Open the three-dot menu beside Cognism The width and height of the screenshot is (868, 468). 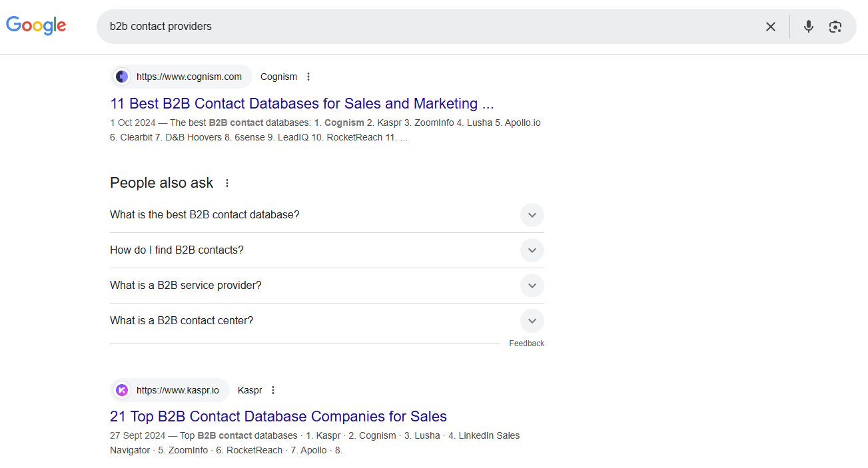pos(308,77)
